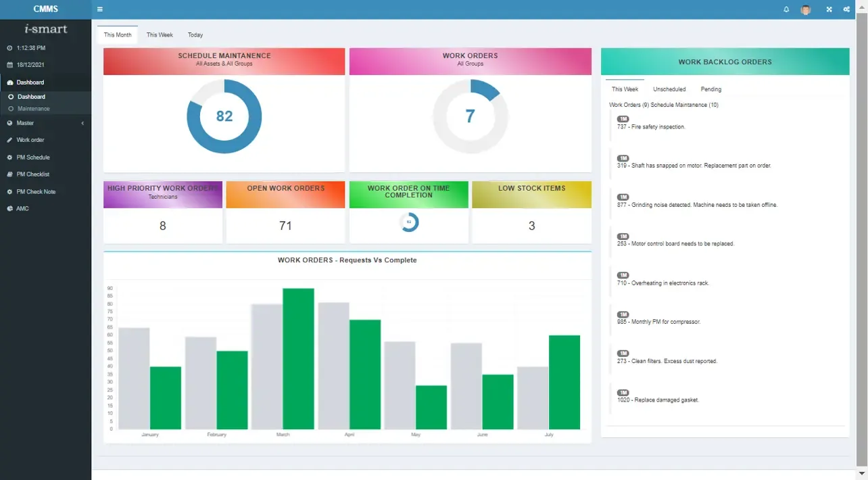
Task: Click the Work order pencil icon
Action: (x=9, y=140)
